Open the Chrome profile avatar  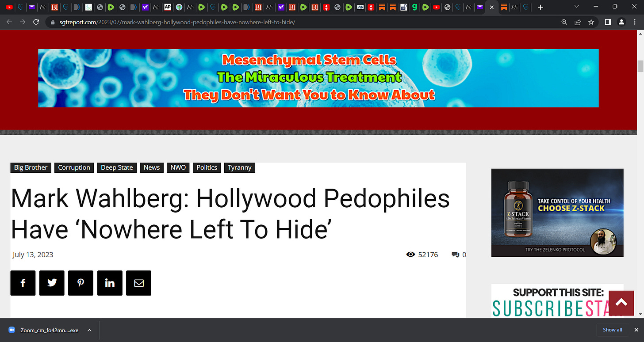tap(621, 22)
